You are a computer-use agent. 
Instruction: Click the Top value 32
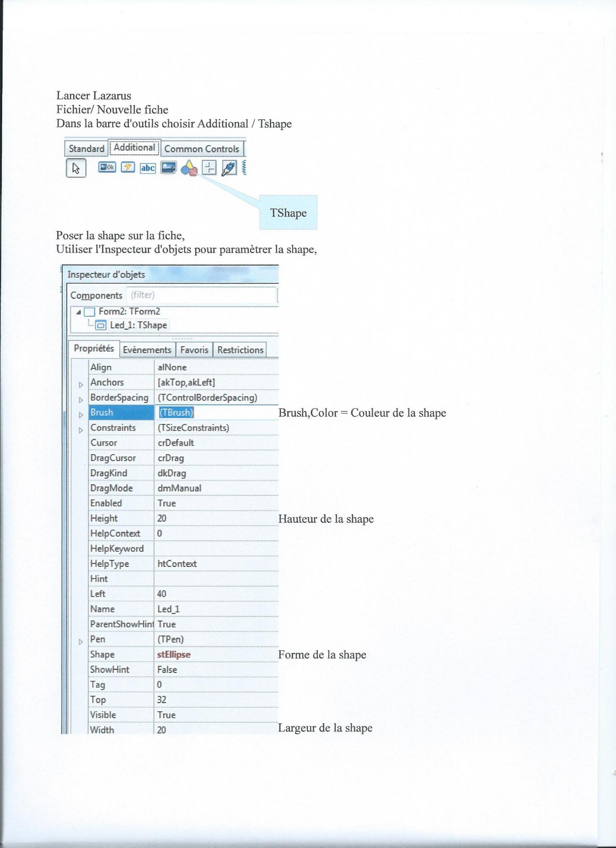(x=161, y=700)
